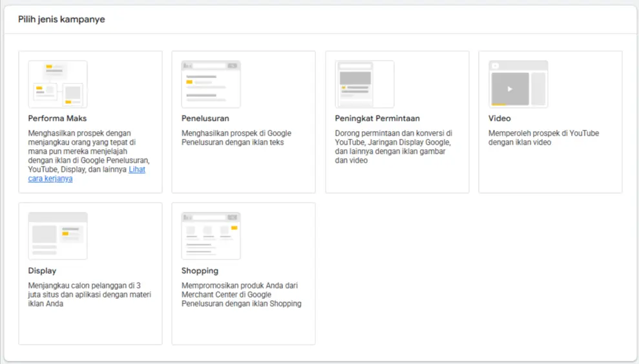Select the Penelusuran search campaign icon

[211, 85]
